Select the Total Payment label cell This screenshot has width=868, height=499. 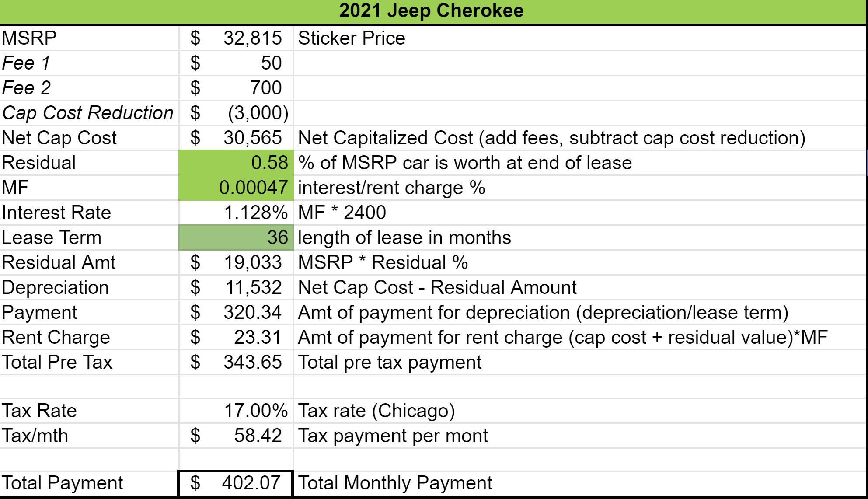pyautogui.click(x=89, y=483)
